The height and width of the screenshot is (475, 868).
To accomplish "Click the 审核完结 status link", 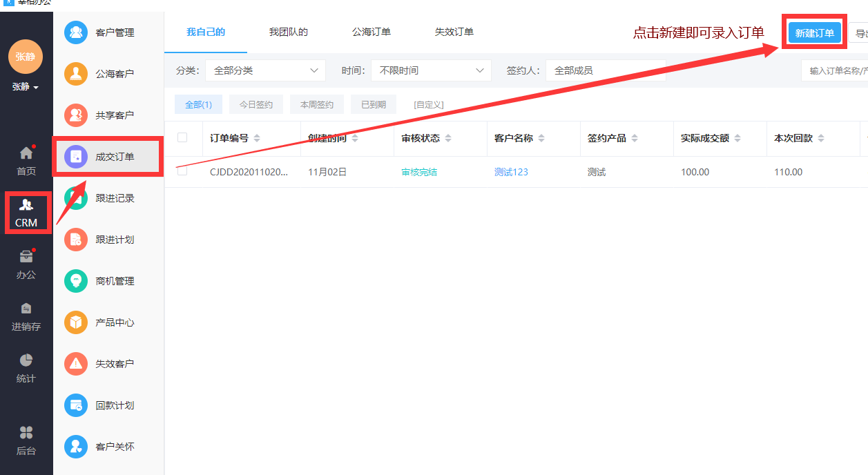I will 419,172.
